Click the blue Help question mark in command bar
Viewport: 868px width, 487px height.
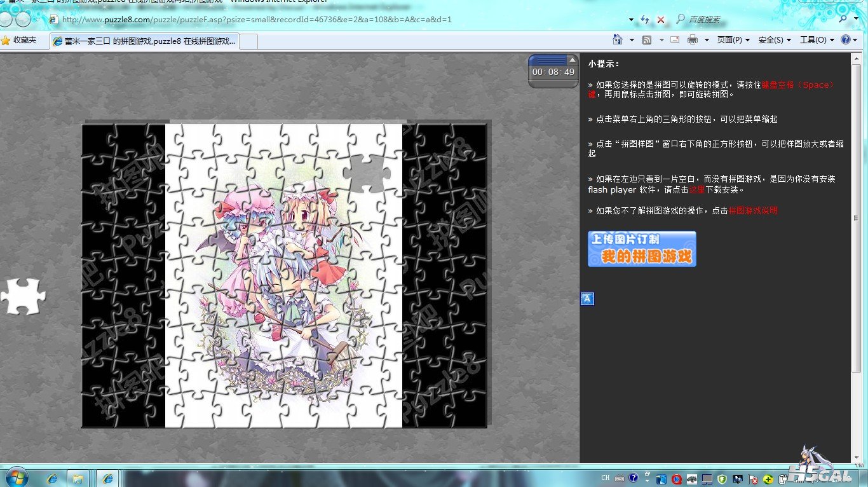click(846, 39)
